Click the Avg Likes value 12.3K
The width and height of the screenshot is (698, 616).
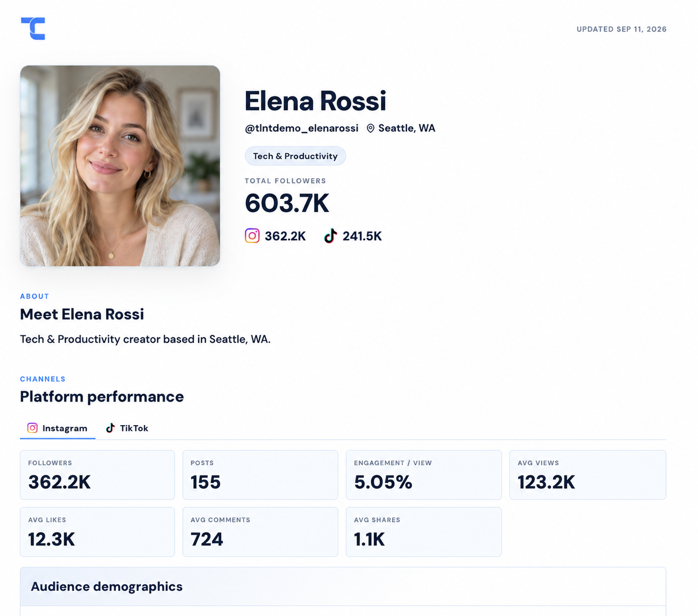click(52, 539)
